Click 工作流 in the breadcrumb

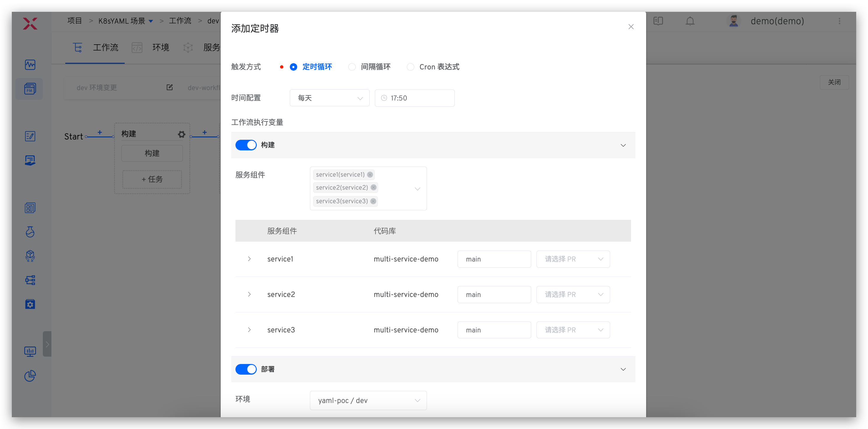180,21
